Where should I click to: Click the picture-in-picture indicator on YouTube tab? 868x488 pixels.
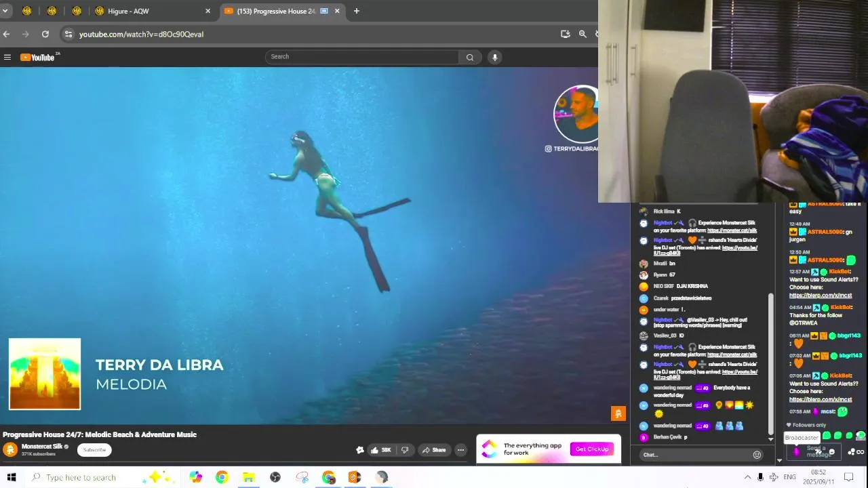click(324, 11)
